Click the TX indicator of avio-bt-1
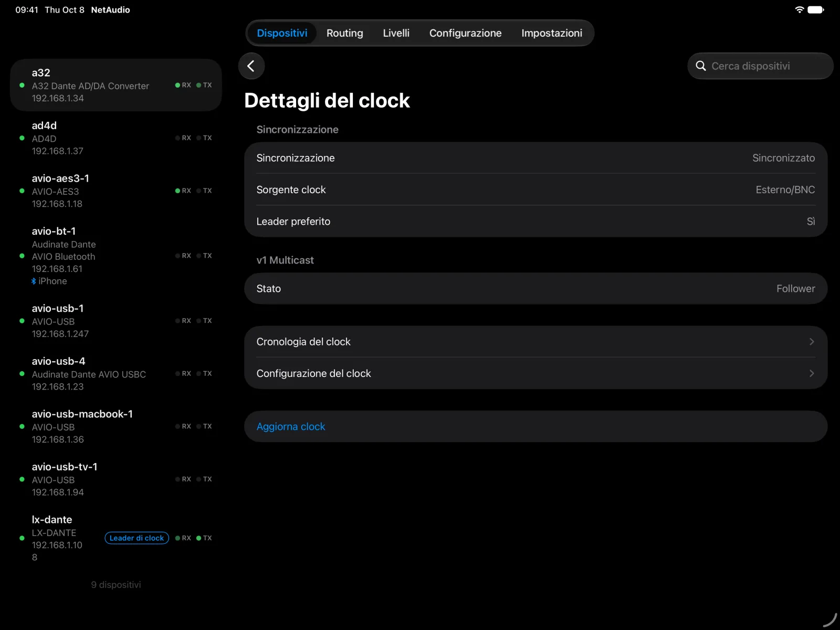Image resolution: width=840 pixels, height=630 pixels. point(204,256)
